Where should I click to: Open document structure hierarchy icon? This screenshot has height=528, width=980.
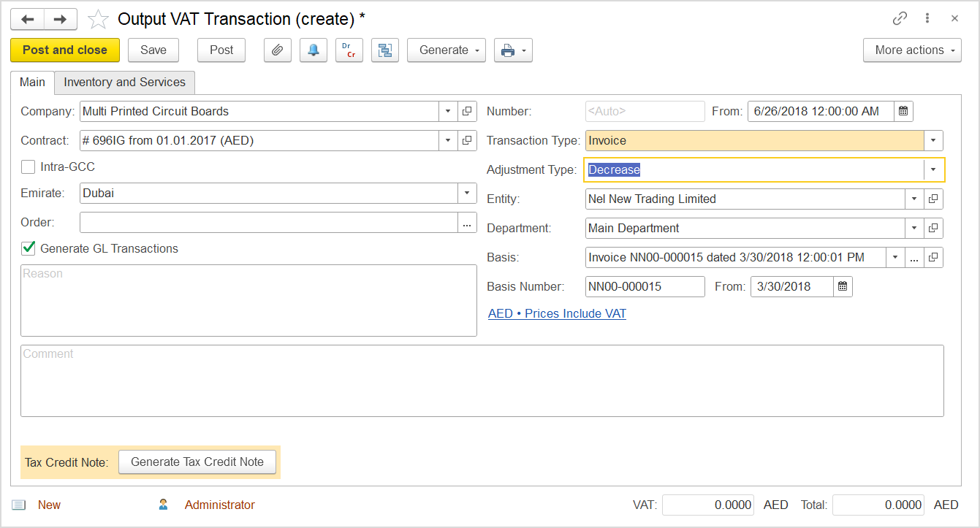point(385,50)
